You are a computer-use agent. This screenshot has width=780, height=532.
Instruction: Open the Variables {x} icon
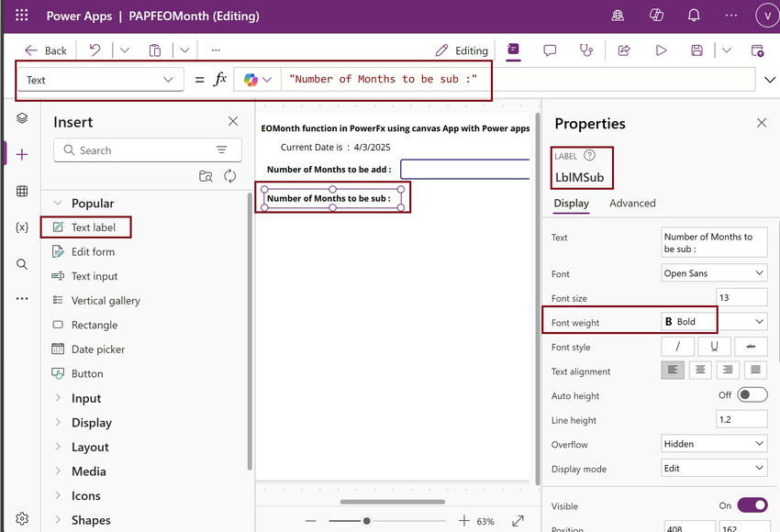[x=22, y=227]
